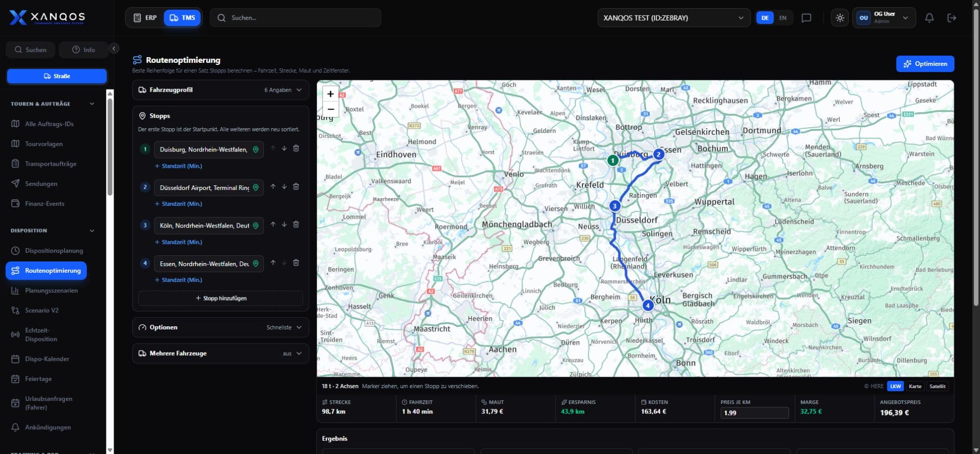
Task: Click the logout icon
Action: click(x=952, y=18)
